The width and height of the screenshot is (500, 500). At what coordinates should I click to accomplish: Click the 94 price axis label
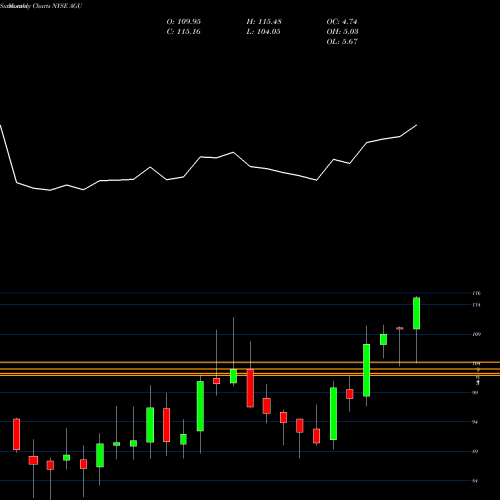pyautogui.click(x=476, y=422)
